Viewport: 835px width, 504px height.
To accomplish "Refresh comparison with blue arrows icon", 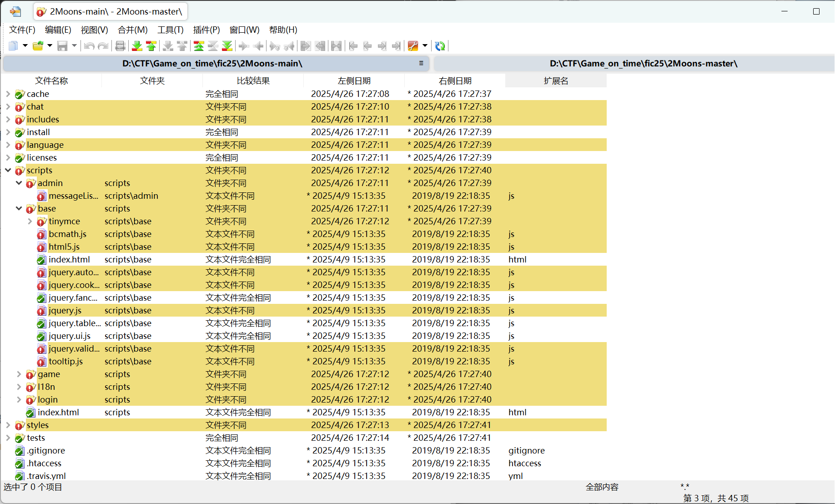I will pyautogui.click(x=440, y=46).
